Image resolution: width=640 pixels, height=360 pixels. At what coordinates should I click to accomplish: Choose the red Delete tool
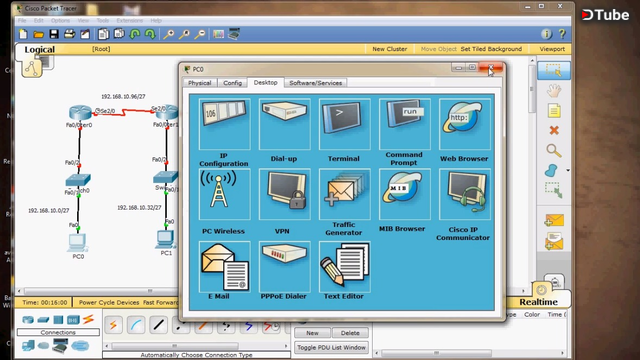click(x=554, y=130)
